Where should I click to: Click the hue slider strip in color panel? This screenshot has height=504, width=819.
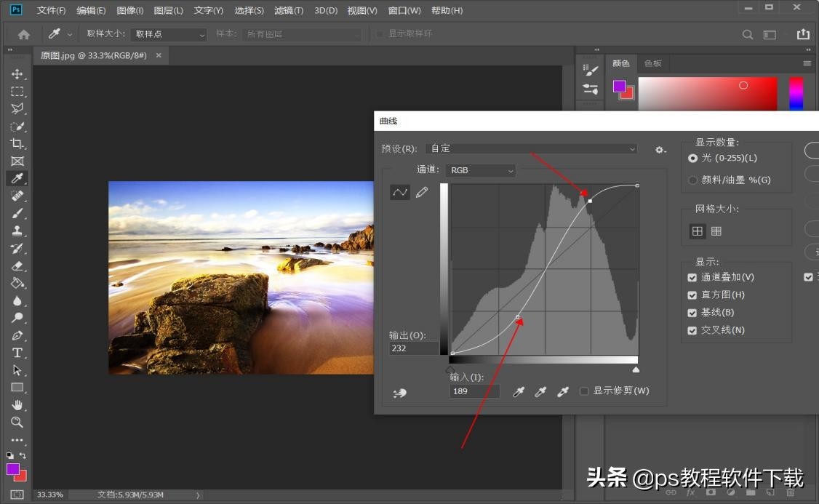[x=796, y=94]
